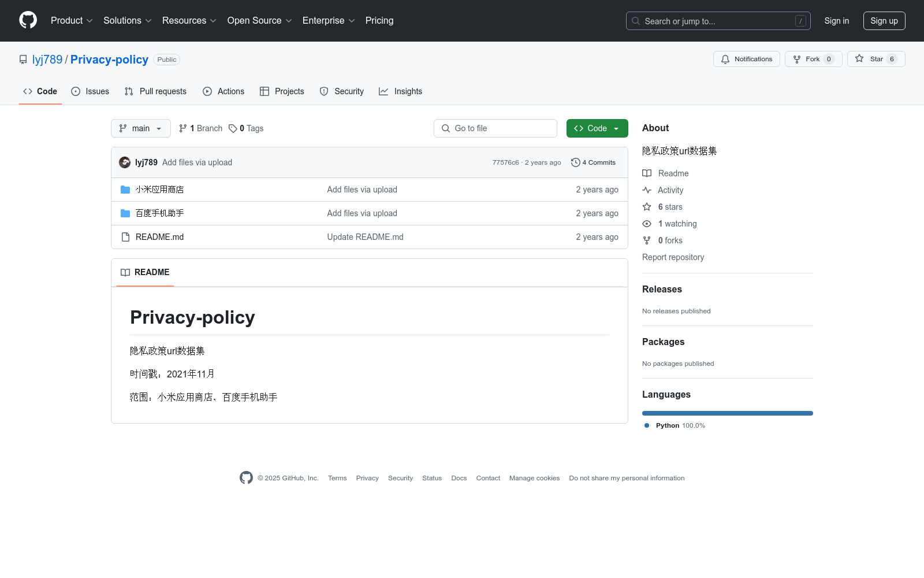View the 4 Commits history
The height and width of the screenshot is (578, 924).
(x=594, y=162)
